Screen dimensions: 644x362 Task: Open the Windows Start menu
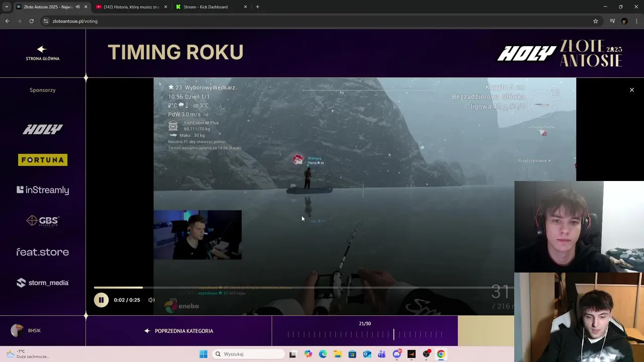203,354
